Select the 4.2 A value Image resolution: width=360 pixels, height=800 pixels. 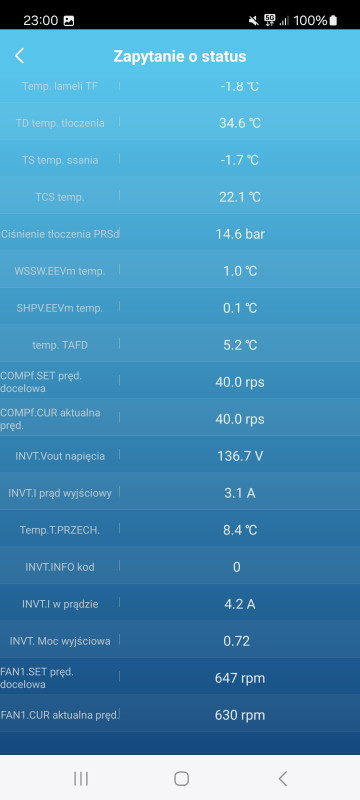pos(240,604)
